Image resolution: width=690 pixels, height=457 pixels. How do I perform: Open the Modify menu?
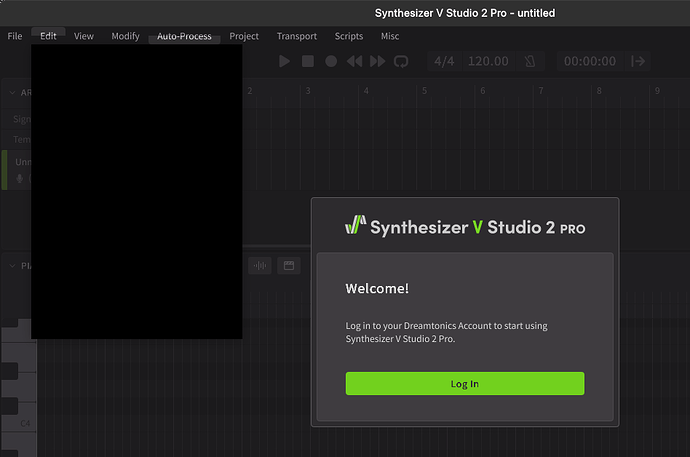125,36
